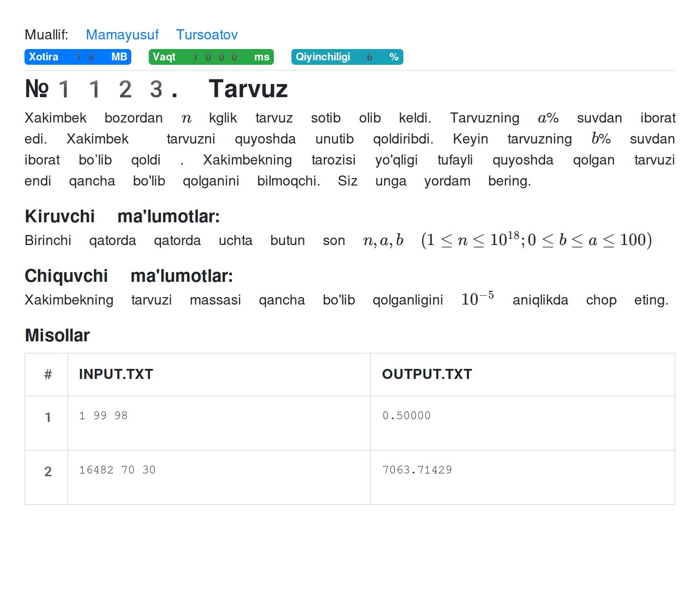Screen dimensions: 700x596
Task: Click the Muallif label
Action: point(46,35)
